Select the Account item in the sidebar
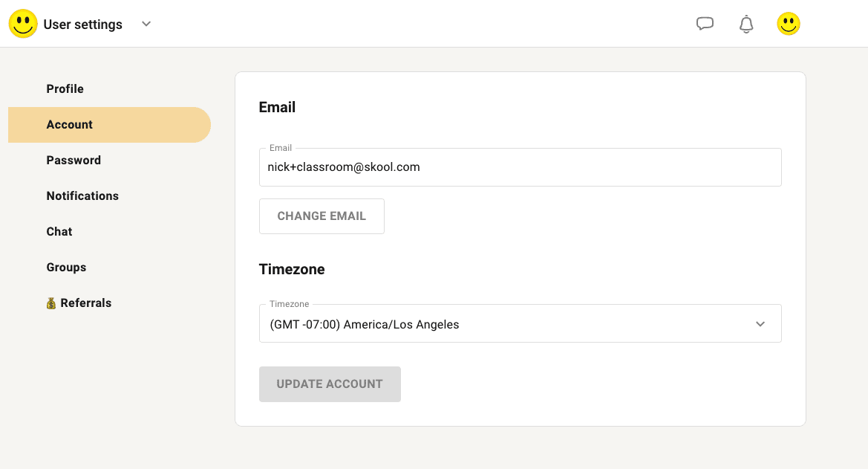 (70, 125)
